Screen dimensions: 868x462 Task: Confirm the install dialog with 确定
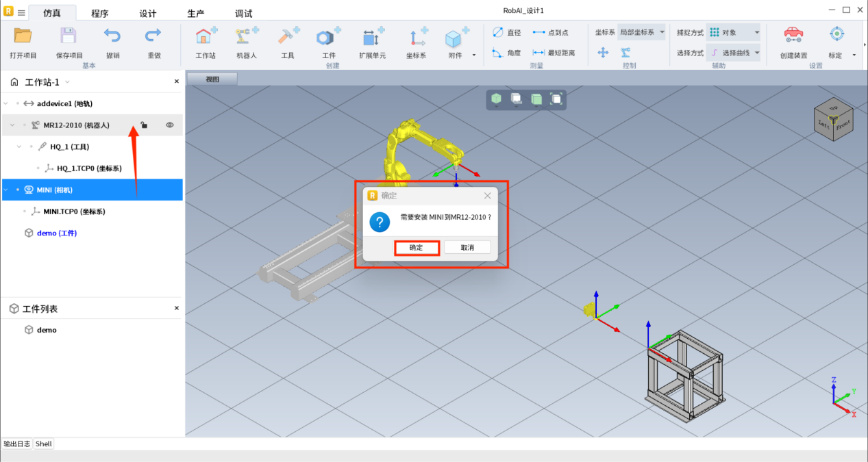pyautogui.click(x=416, y=247)
